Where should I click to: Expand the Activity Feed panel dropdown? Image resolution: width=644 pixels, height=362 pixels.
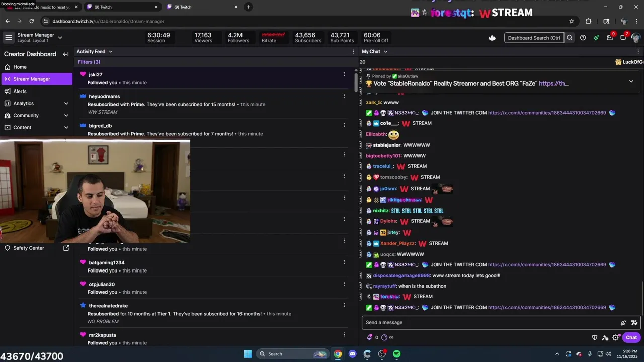pos(111,51)
